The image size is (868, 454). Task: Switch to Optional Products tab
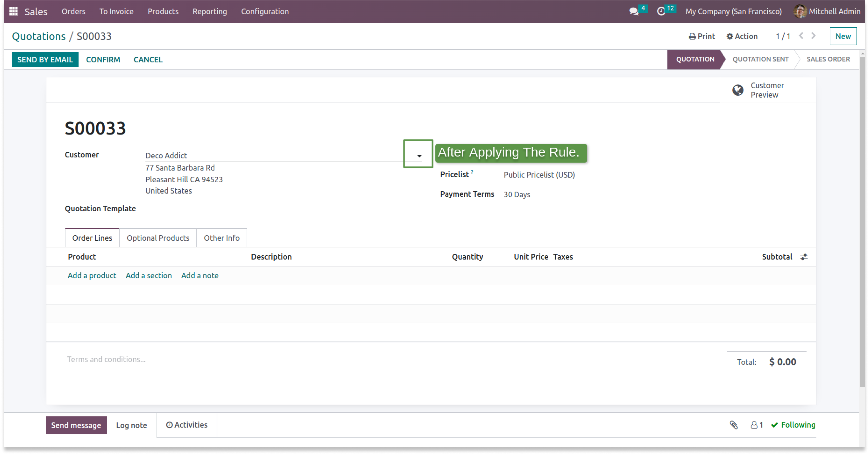pyautogui.click(x=158, y=238)
